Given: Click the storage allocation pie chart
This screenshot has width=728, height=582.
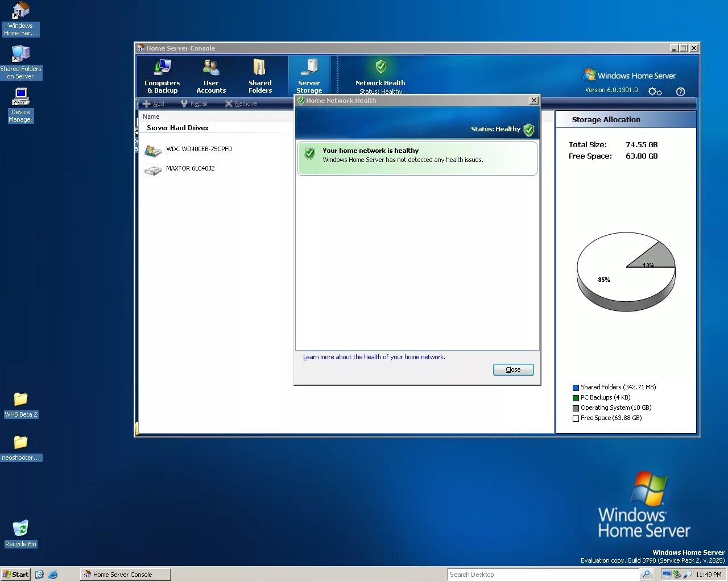Looking at the screenshot, I should point(626,271).
